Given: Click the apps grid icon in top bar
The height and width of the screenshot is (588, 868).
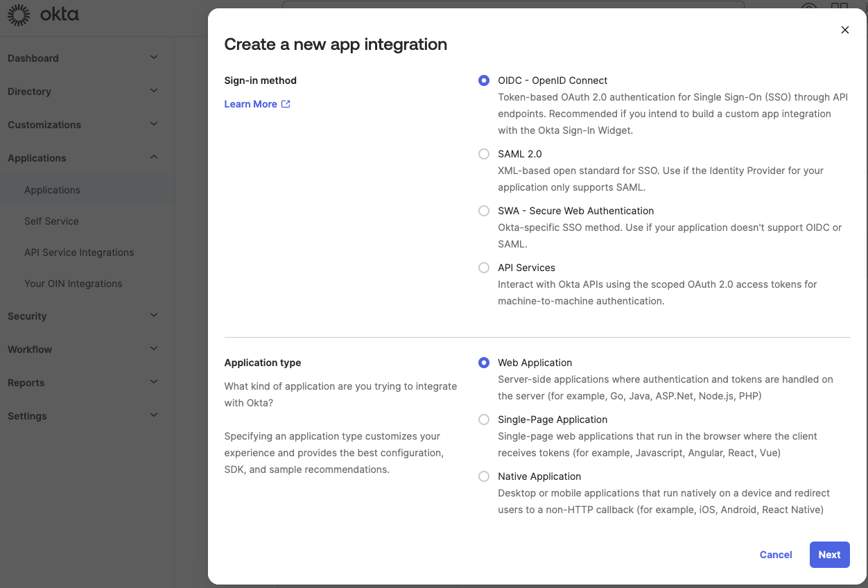Looking at the screenshot, I should click(x=840, y=8).
